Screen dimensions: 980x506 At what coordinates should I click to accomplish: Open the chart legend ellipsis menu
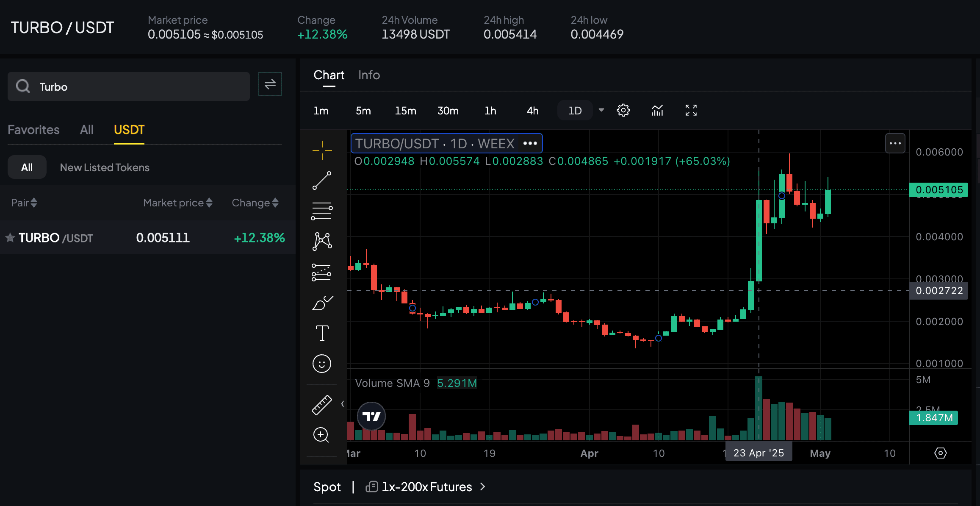(530, 143)
